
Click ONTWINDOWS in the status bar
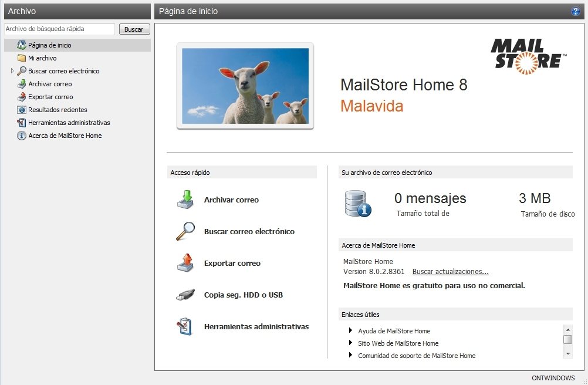pyautogui.click(x=553, y=378)
